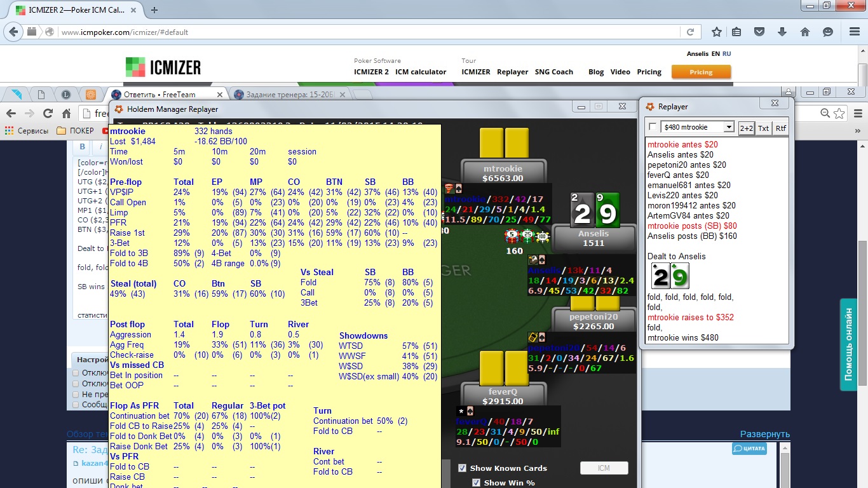Tick the Не пре forum settings checkbox
This screenshot has height=488, width=868.
pyautogui.click(x=76, y=394)
